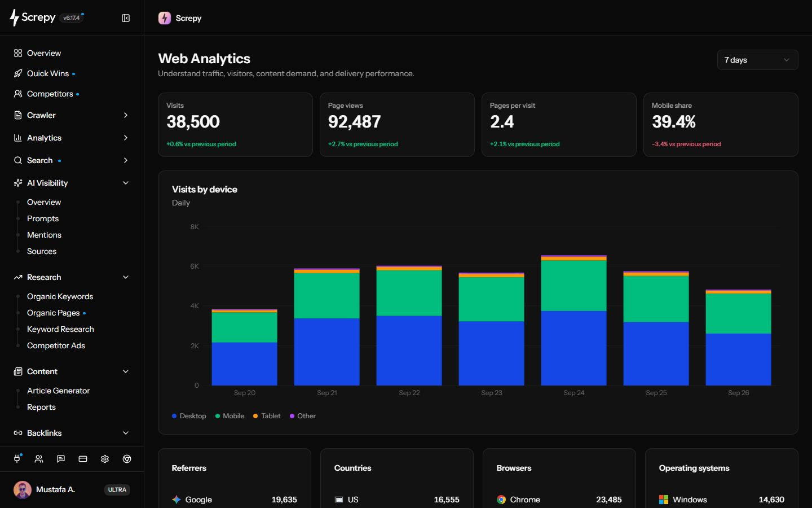The width and height of the screenshot is (812, 508).
Task: Click the Windows logo in Operating systems
Action: [664, 500]
